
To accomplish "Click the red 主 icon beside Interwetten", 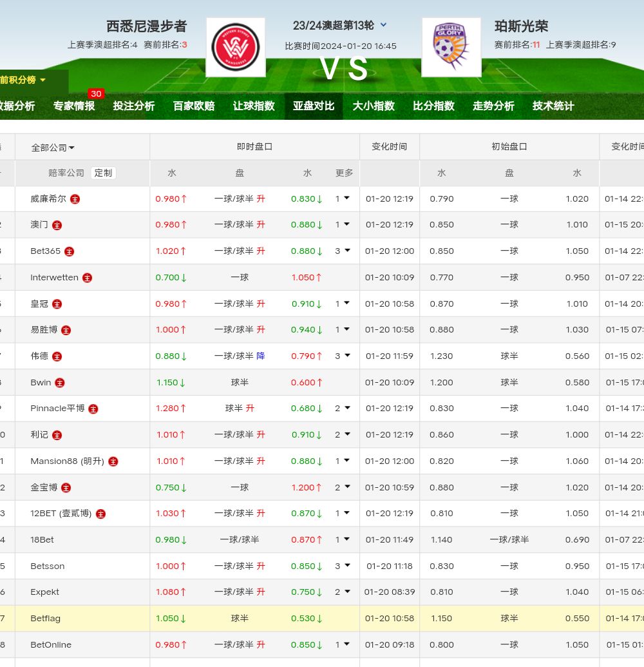I will pyautogui.click(x=88, y=278).
